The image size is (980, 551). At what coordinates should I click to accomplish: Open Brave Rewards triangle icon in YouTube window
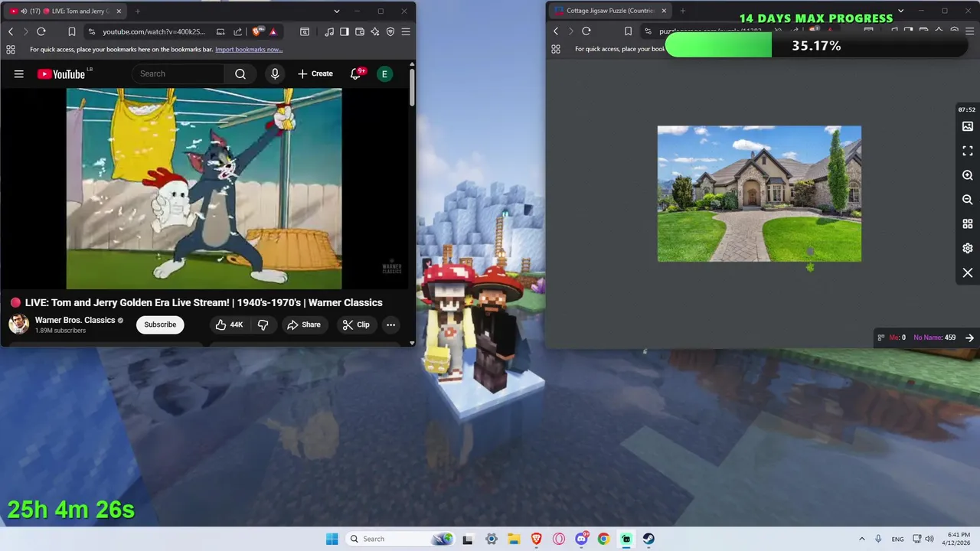pos(273,31)
